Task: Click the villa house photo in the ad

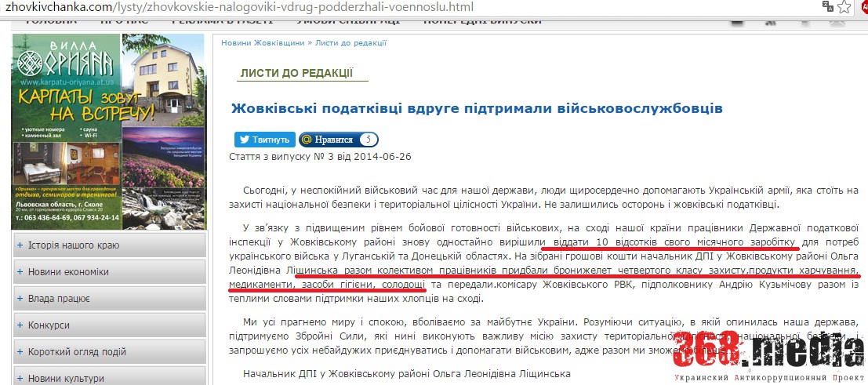Action: tap(163, 74)
